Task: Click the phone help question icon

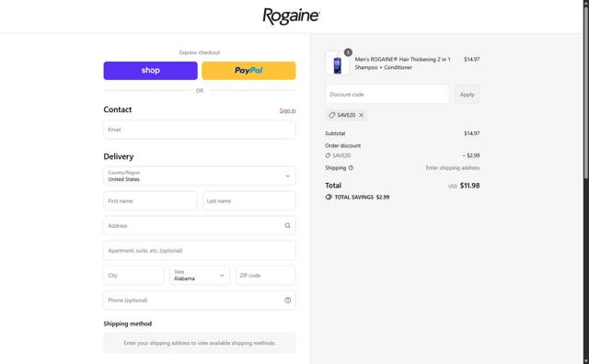Action: point(287,301)
